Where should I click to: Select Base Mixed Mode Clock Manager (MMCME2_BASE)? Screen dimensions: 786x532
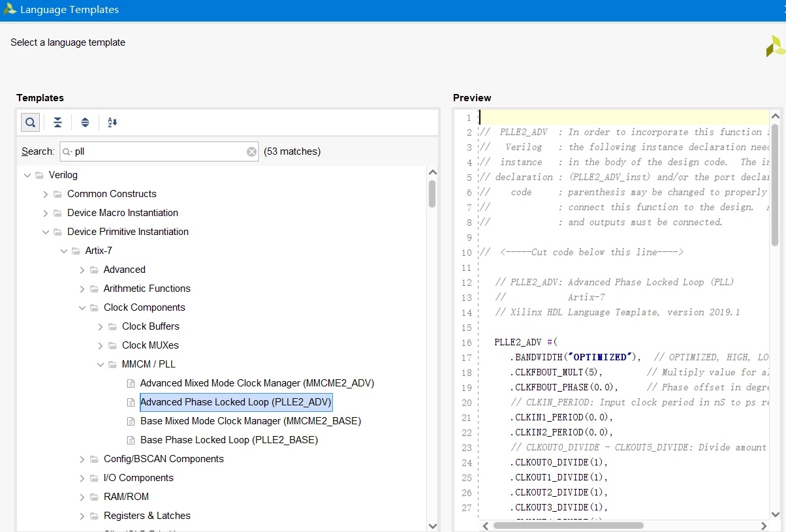point(251,421)
